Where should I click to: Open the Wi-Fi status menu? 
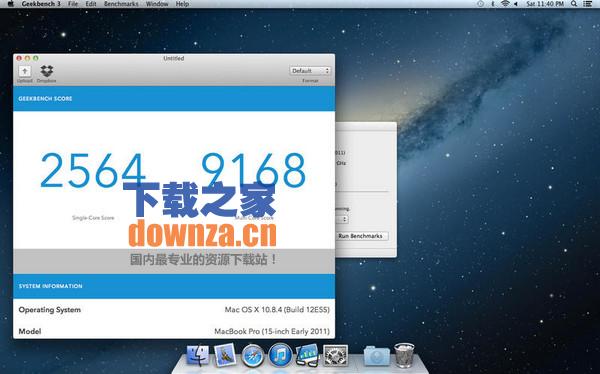(505, 4)
